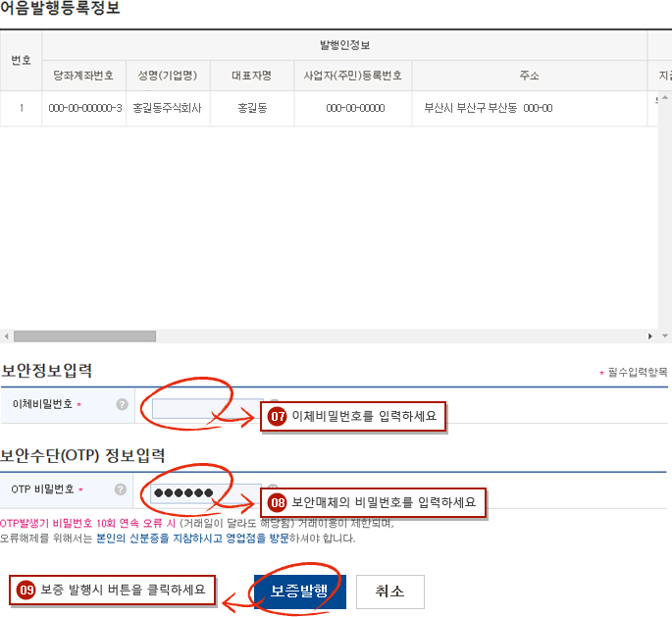
Task: Click the horizontal scrollbar right arrow
Action: point(650,336)
